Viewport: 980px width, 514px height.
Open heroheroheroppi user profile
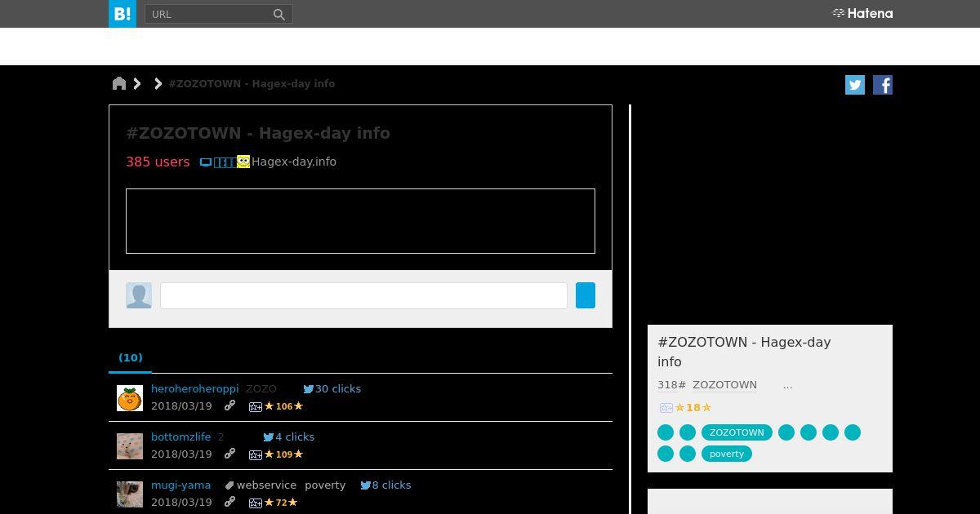click(x=194, y=389)
